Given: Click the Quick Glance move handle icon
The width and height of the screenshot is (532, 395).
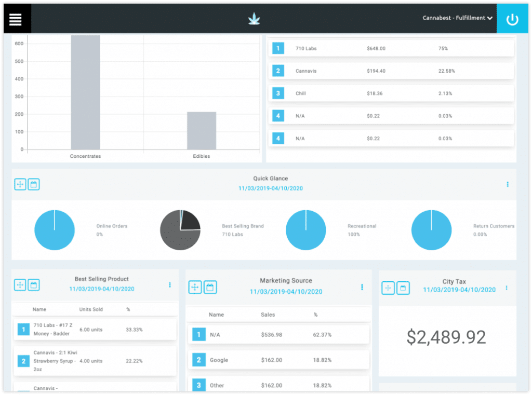Looking at the screenshot, I should 20,184.
